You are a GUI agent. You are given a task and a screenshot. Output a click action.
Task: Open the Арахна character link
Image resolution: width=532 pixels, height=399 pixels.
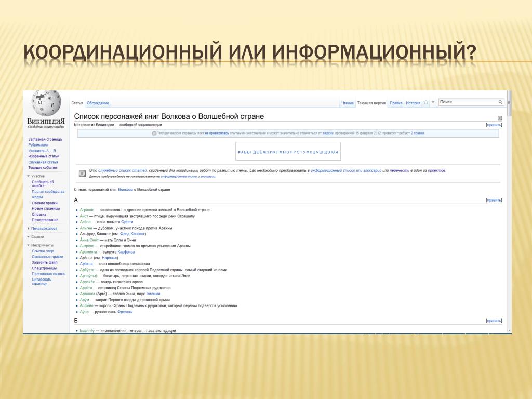[86, 264]
